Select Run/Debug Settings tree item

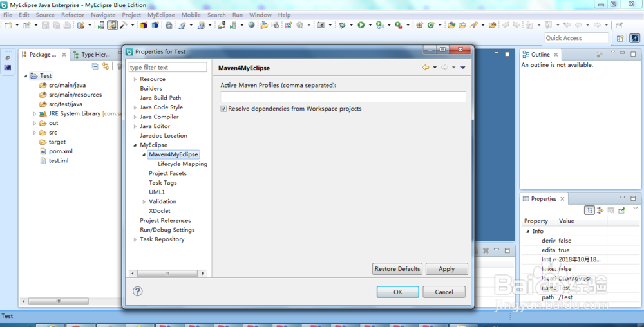(167, 230)
